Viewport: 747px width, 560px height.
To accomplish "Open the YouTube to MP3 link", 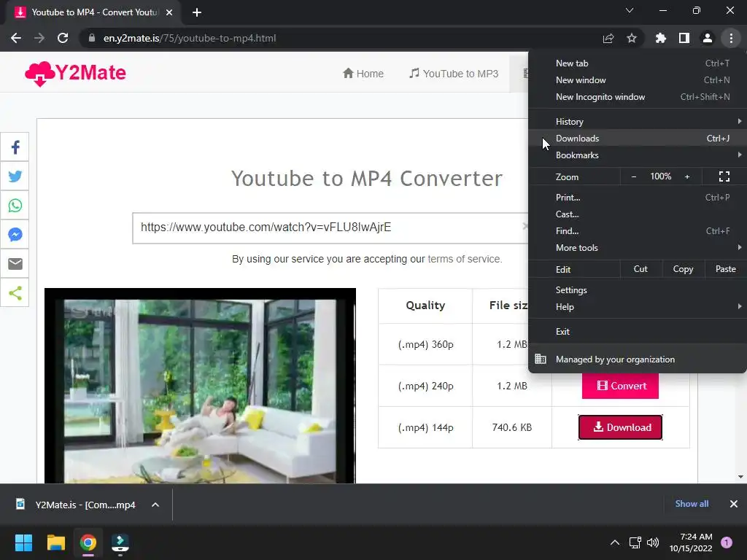I will pos(454,74).
